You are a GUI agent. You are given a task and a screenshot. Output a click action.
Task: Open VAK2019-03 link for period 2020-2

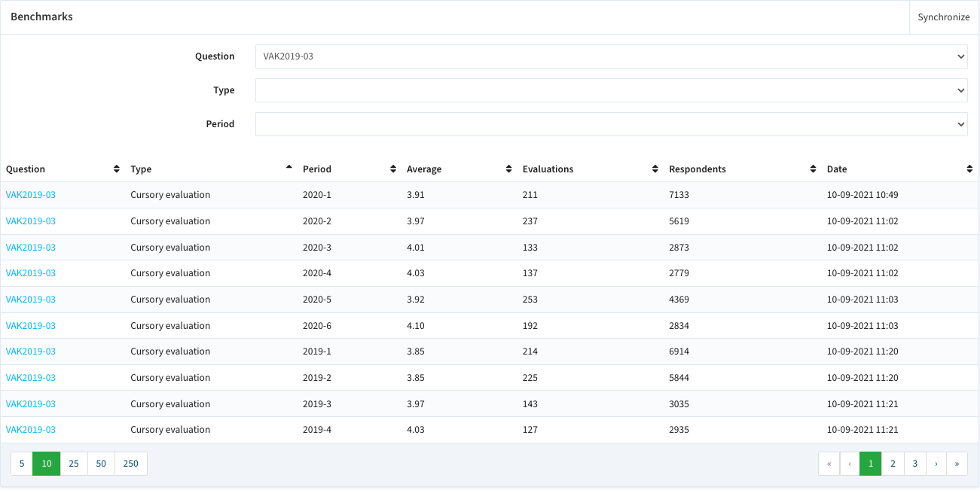(31, 221)
